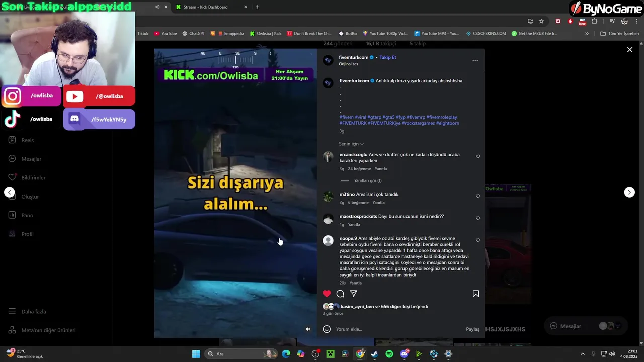
Task: Open the comment bubble icon under the post
Action: click(x=340, y=294)
